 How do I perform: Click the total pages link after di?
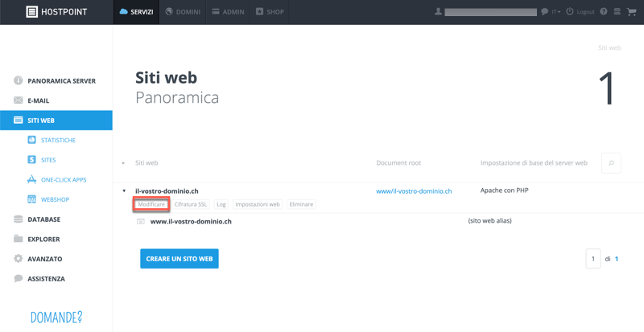[617, 259]
